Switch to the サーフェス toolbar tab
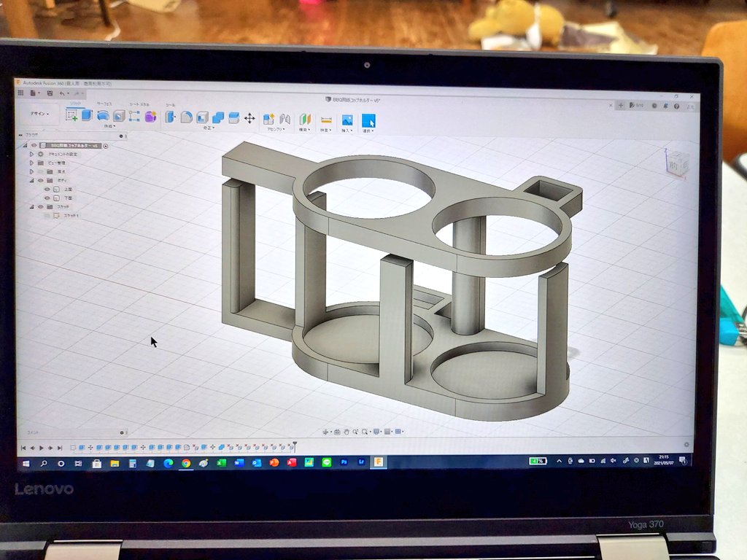The image size is (747, 560). [105, 104]
